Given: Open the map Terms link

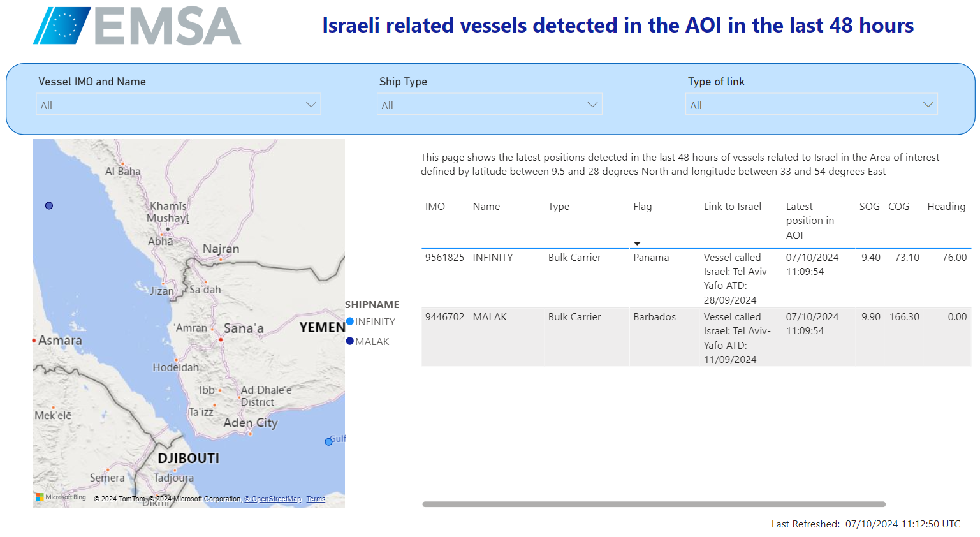Looking at the screenshot, I should [x=316, y=499].
